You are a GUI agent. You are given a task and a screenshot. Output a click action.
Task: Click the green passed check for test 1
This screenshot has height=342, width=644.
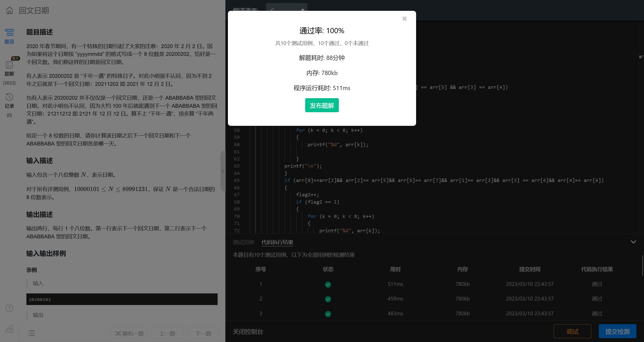click(x=328, y=284)
